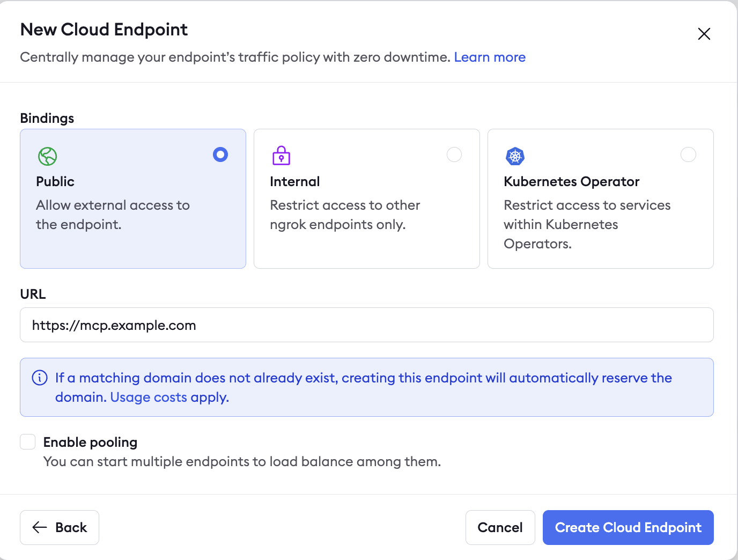Open the Usage costs apply link
The width and height of the screenshot is (738, 560).
coord(168,397)
